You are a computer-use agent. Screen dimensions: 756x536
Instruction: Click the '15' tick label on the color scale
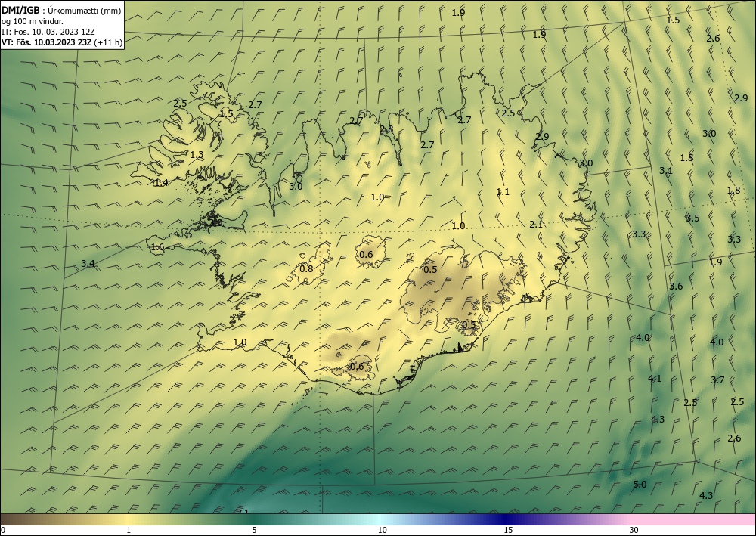coord(508,531)
